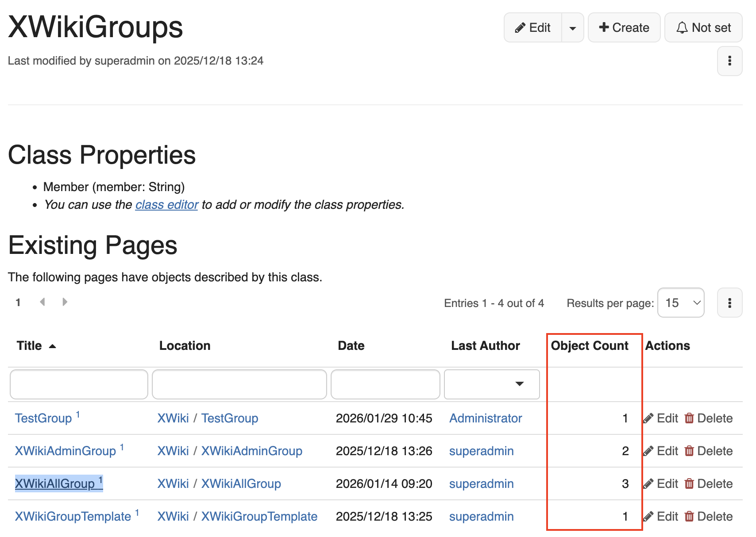Focus the Date filter input field
756x537 pixels.
point(386,384)
